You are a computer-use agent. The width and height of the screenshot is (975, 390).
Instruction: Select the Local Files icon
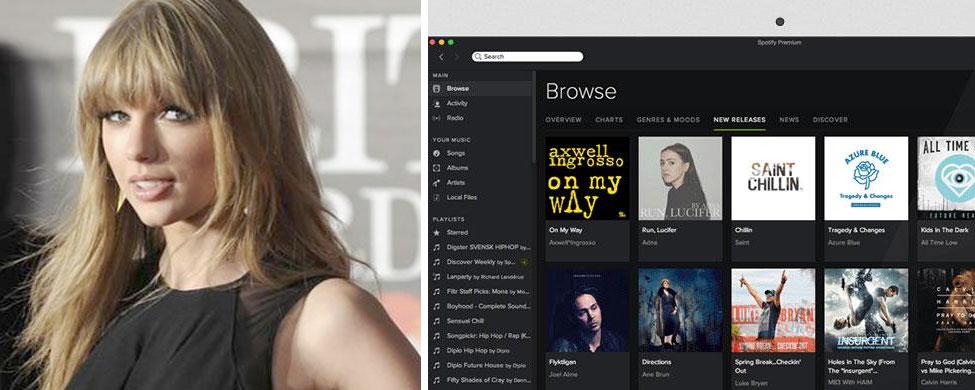point(437,197)
